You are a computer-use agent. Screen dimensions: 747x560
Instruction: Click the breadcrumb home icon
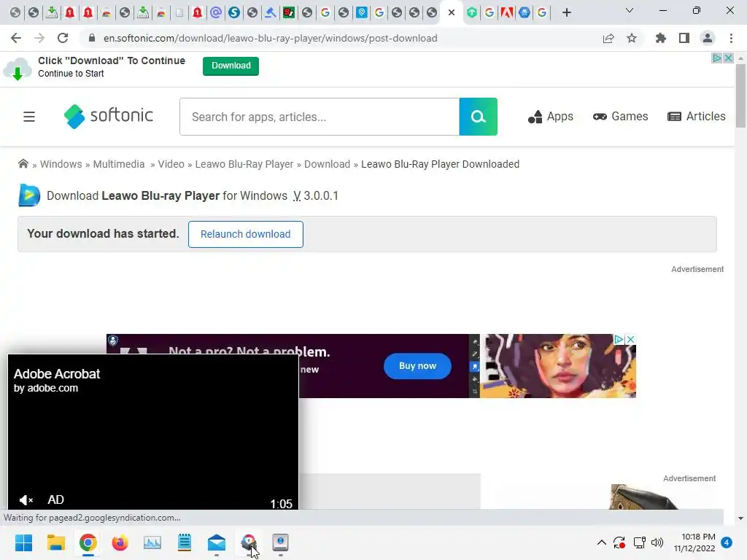click(x=23, y=164)
